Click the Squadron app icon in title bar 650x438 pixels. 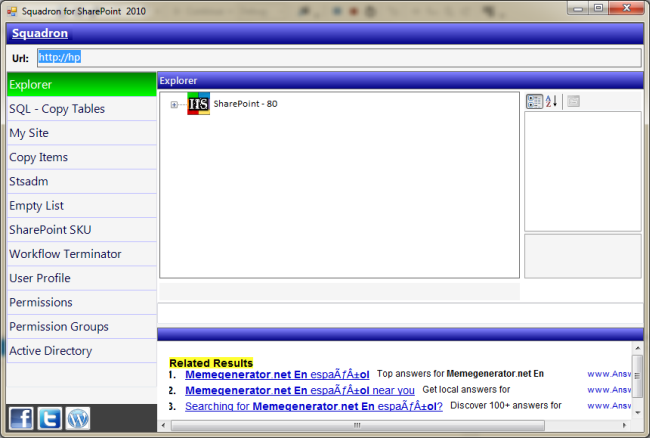coord(12,11)
